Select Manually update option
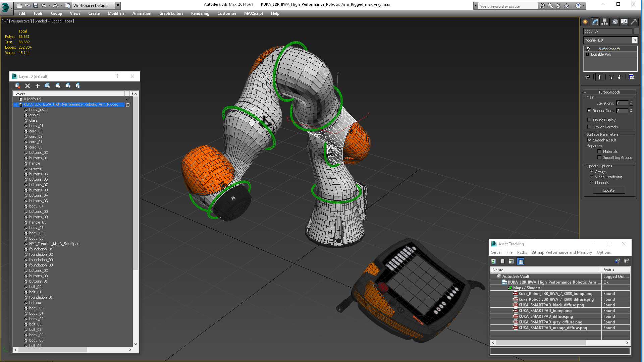The height and width of the screenshot is (362, 644). coord(592,183)
